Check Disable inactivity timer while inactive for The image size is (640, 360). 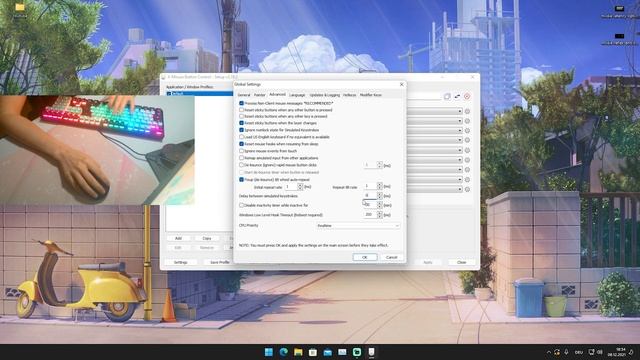pyautogui.click(x=241, y=205)
